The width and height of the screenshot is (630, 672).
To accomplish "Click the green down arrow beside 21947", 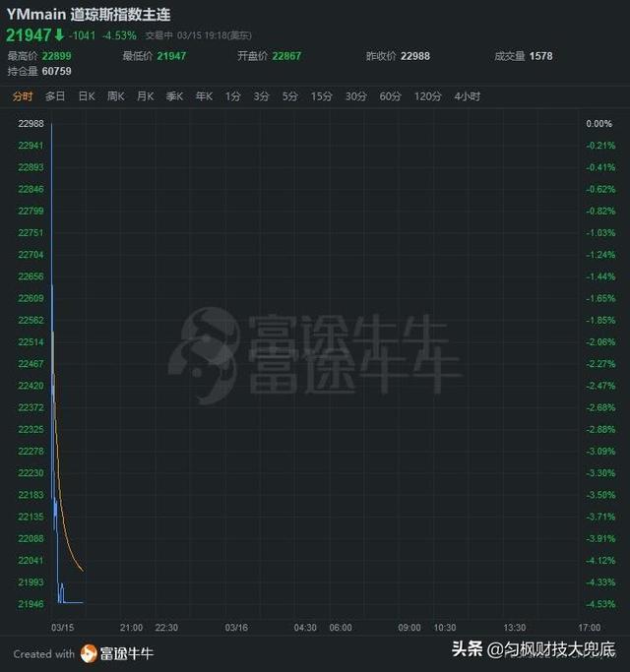I will (59, 35).
